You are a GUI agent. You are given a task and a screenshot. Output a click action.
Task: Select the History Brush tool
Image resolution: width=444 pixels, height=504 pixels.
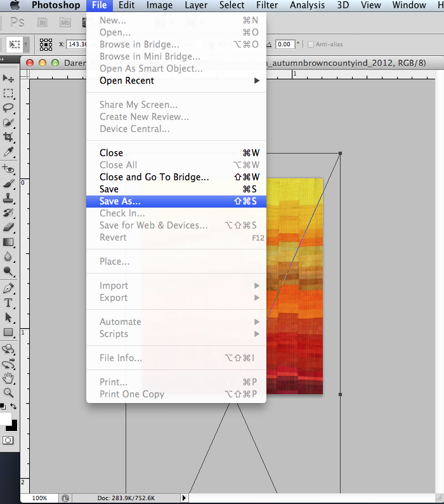[8, 213]
